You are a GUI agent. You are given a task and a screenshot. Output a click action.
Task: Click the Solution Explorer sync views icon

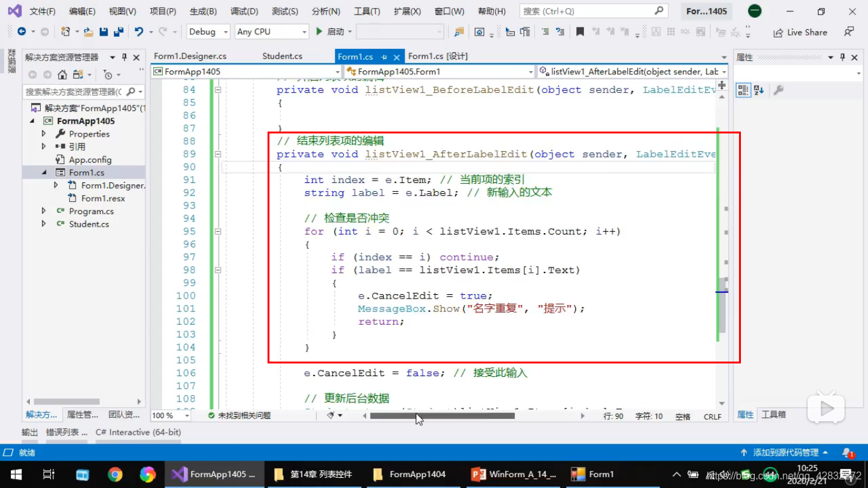[78, 75]
